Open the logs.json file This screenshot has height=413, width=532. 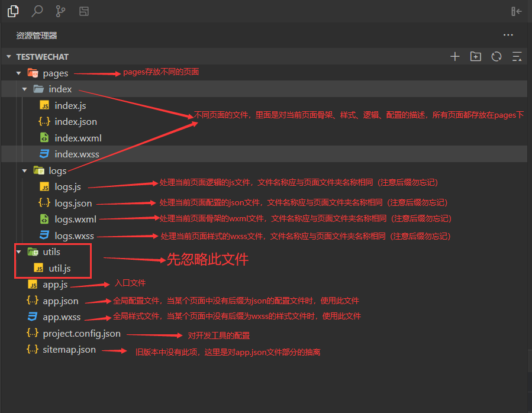click(x=73, y=204)
